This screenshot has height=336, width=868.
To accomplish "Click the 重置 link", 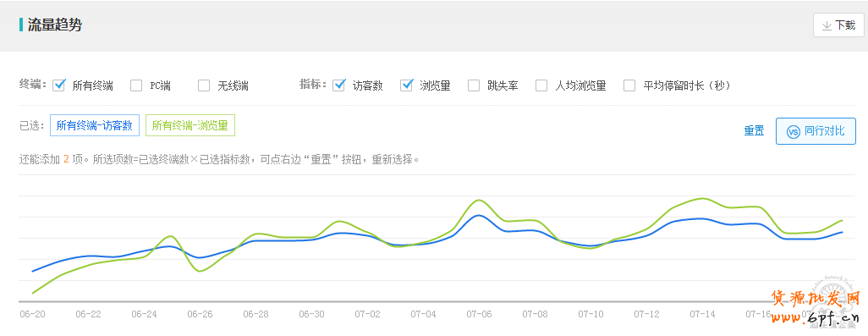I will coord(754,131).
